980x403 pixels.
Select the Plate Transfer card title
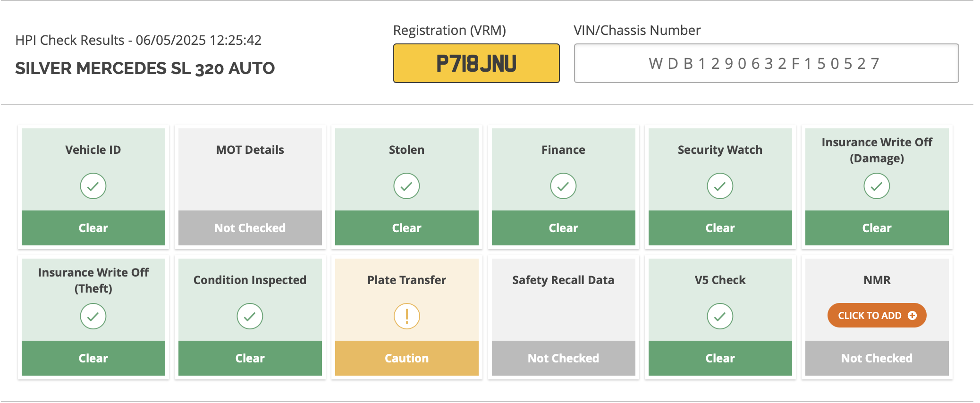click(406, 280)
